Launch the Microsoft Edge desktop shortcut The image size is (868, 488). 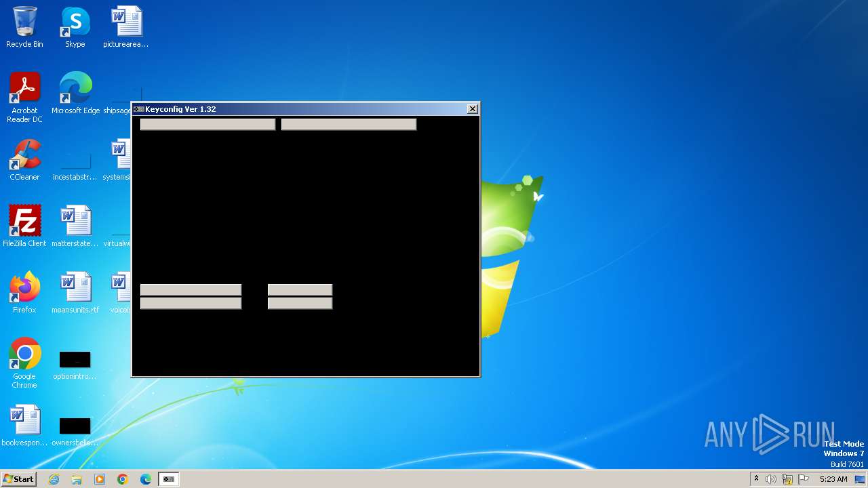75,94
